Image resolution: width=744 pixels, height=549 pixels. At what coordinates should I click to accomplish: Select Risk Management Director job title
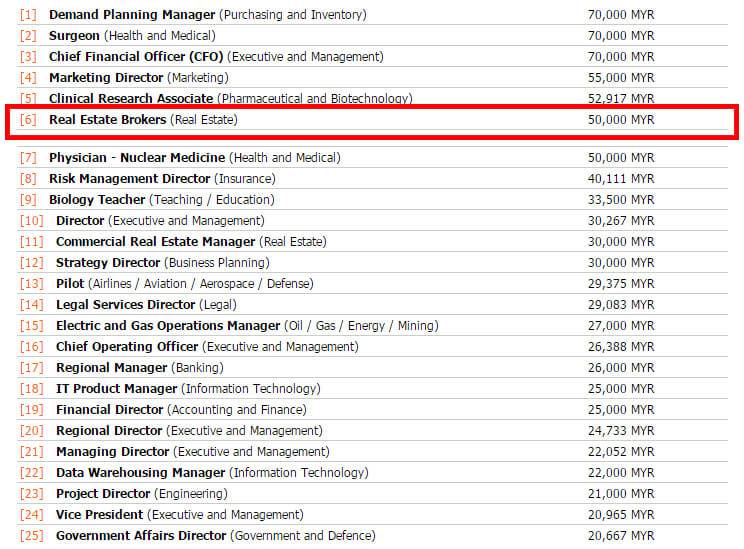coord(130,179)
